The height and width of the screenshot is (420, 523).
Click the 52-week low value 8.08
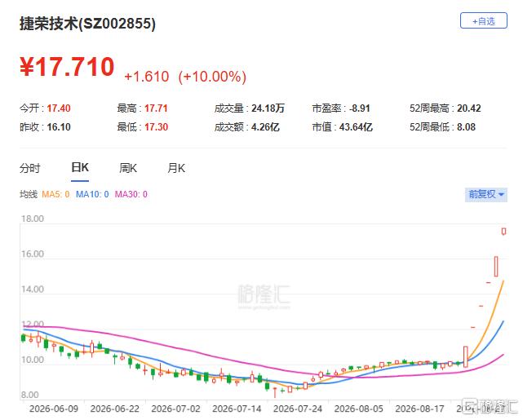pos(467,127)
